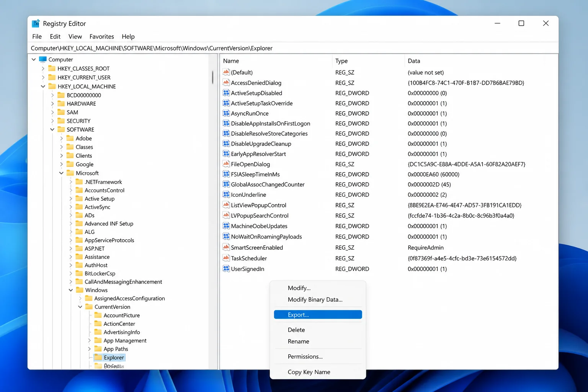Open the Help menu
588x392 pixels.
click(x=128, y=36)
